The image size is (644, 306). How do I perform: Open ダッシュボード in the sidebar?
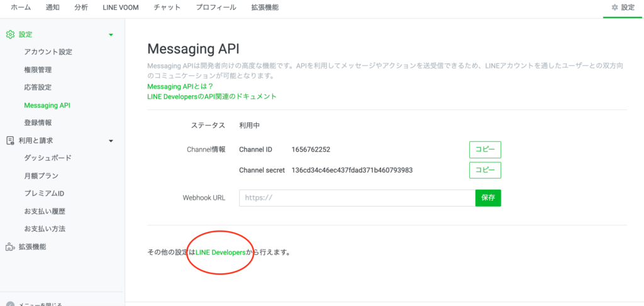pyautogui.click(x=48, y=158)
